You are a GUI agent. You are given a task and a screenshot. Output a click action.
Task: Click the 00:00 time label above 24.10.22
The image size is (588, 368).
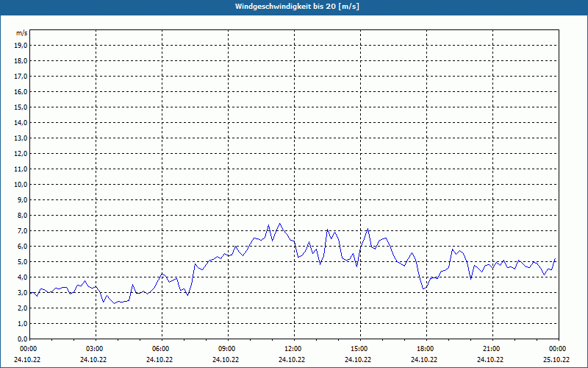coord(28,349)
